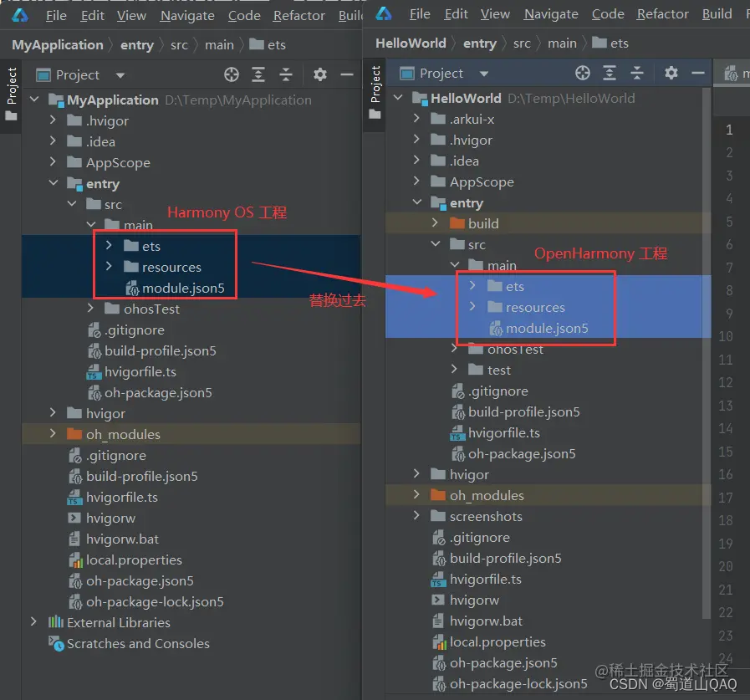Click line number 10 in HelloWorld editor gutter
750x700 pixels.
(x=726, y=336)
